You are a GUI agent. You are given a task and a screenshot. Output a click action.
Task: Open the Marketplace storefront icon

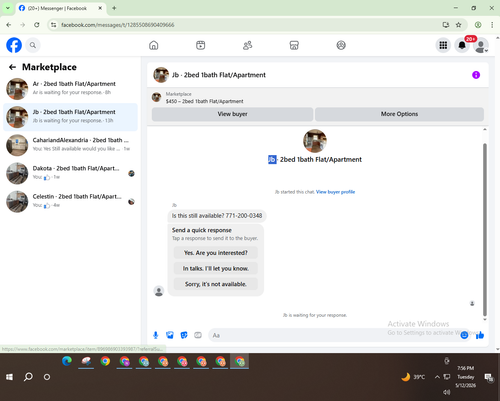coord(294,45)
